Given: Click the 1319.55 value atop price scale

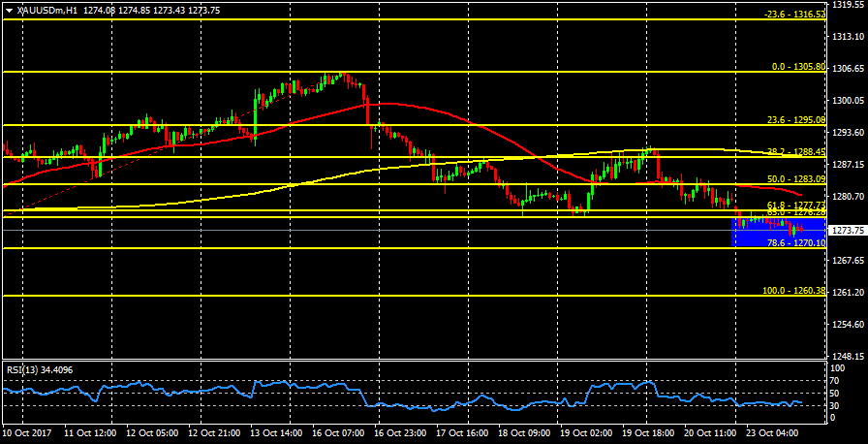Looking at the screenshot, I should click(x=849, y=5).
